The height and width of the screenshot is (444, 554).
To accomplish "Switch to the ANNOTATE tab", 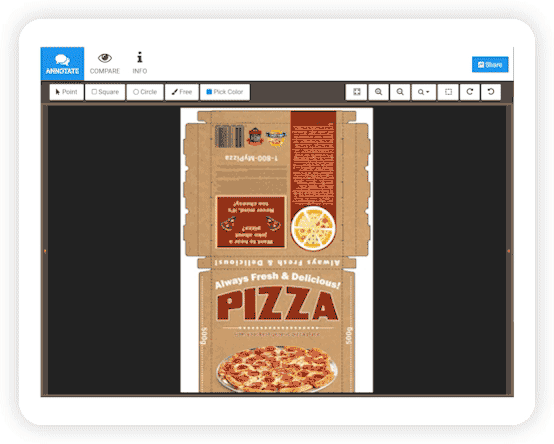I will pyautogui.click(x=62, y=64).
